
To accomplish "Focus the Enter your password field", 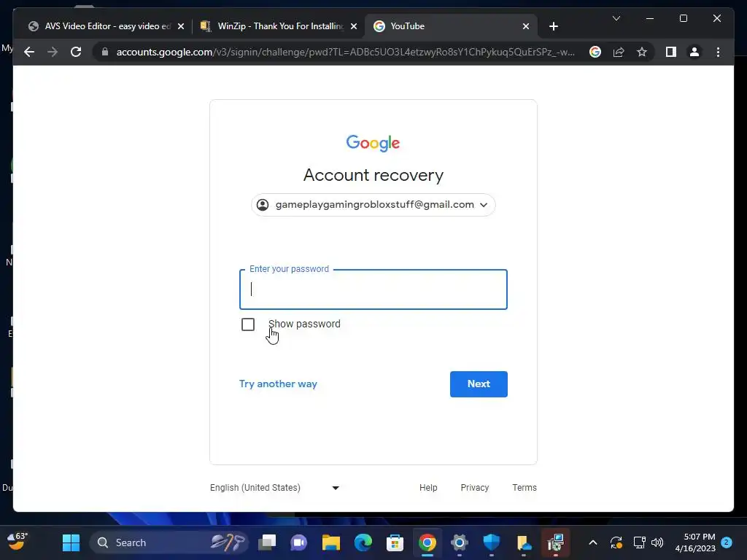I will [x=373, y=289].
